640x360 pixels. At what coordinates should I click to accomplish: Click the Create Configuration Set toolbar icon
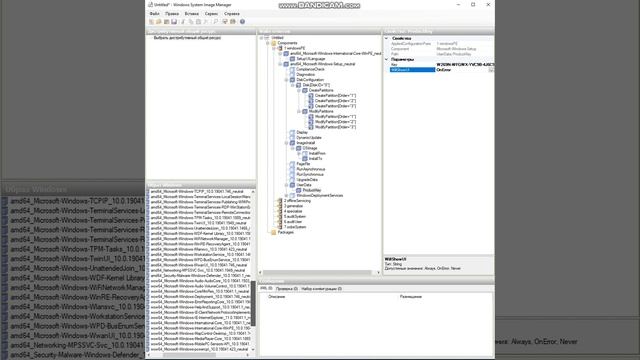[x=233, y=22]
